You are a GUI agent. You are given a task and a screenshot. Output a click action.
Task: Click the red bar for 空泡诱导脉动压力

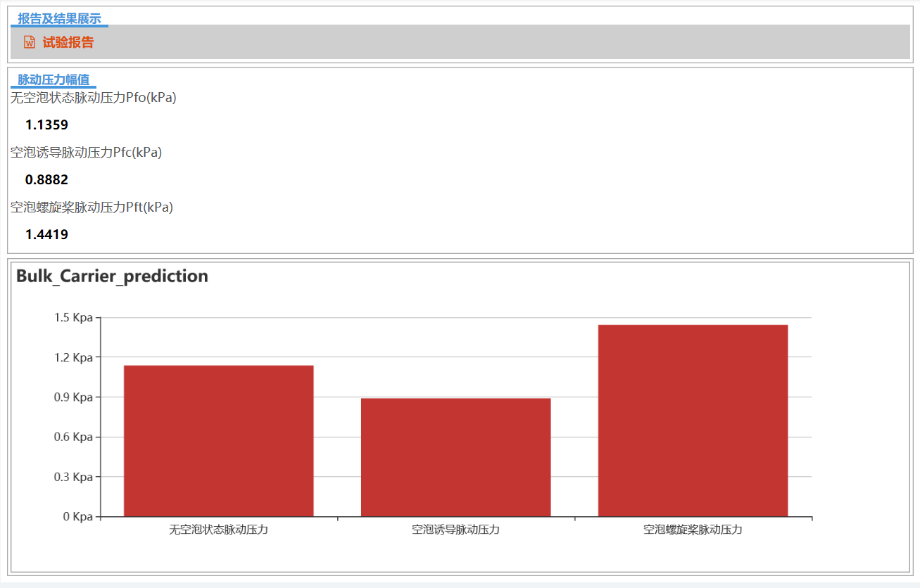click(455, 457)
